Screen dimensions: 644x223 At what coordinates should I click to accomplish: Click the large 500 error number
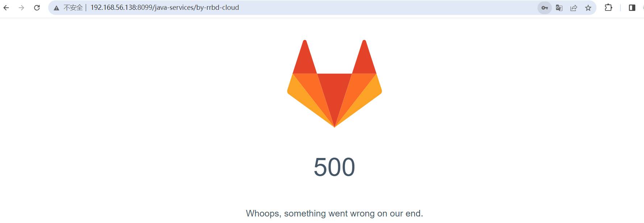pos(334,167)
